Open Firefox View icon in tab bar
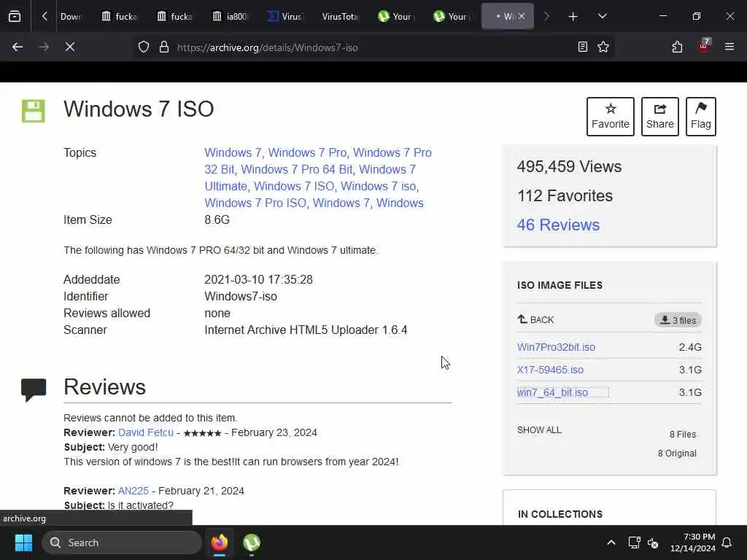The width and height of the screenshot is (747, 560). point(15,16)
